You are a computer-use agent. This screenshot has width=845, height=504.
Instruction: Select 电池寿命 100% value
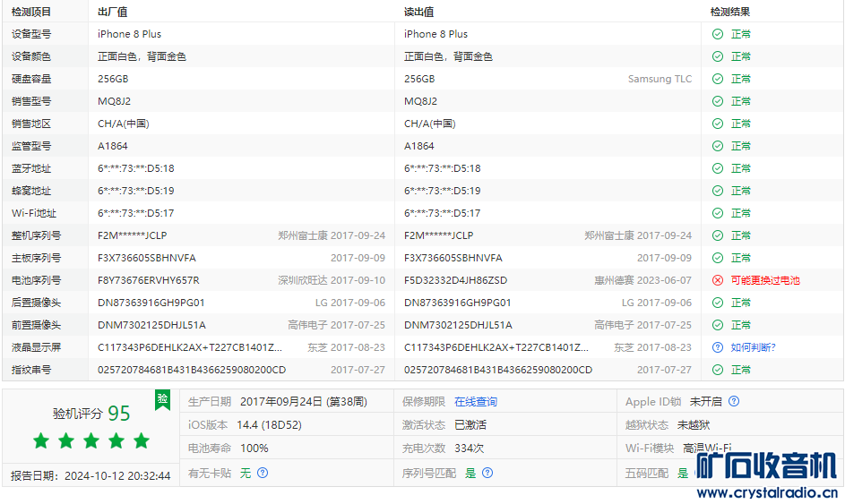coord(254,448)
